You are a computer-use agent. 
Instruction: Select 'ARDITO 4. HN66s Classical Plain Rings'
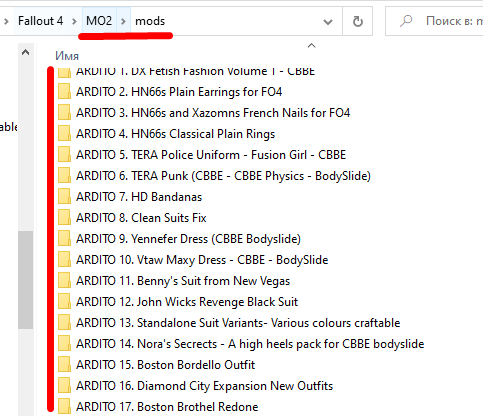pos(176,134)
